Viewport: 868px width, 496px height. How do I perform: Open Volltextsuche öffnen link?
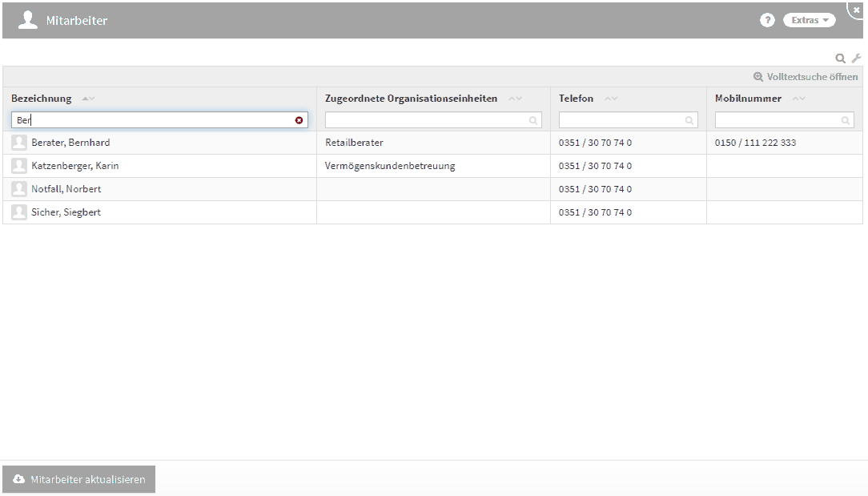pos(806,77)
